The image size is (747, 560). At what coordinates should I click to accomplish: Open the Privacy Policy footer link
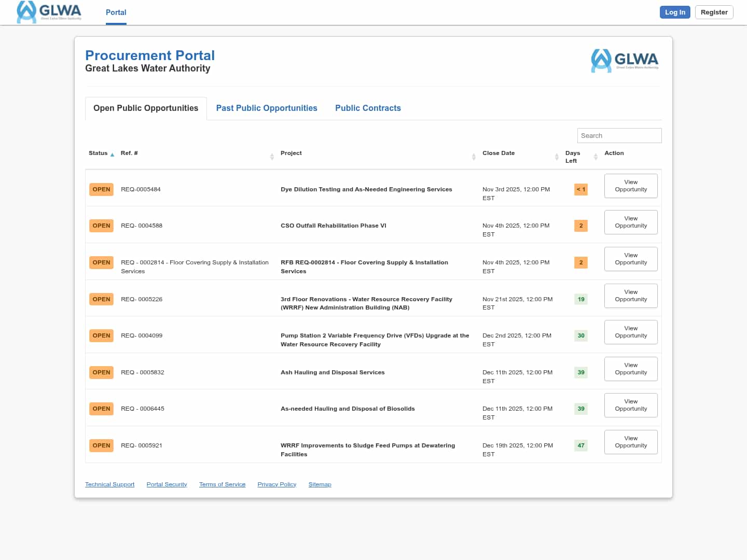276,484
